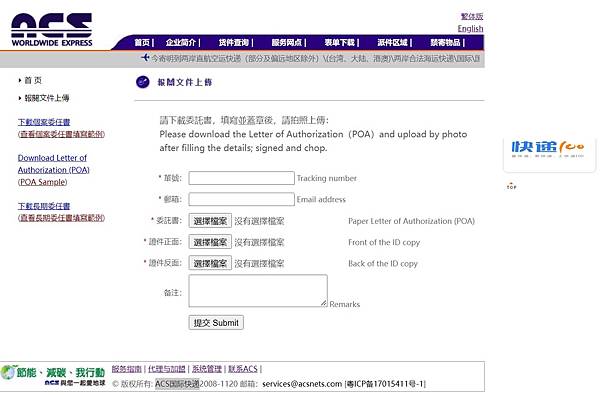Open 查看個案委任書填寫範例 link

(x=61, y=134)
